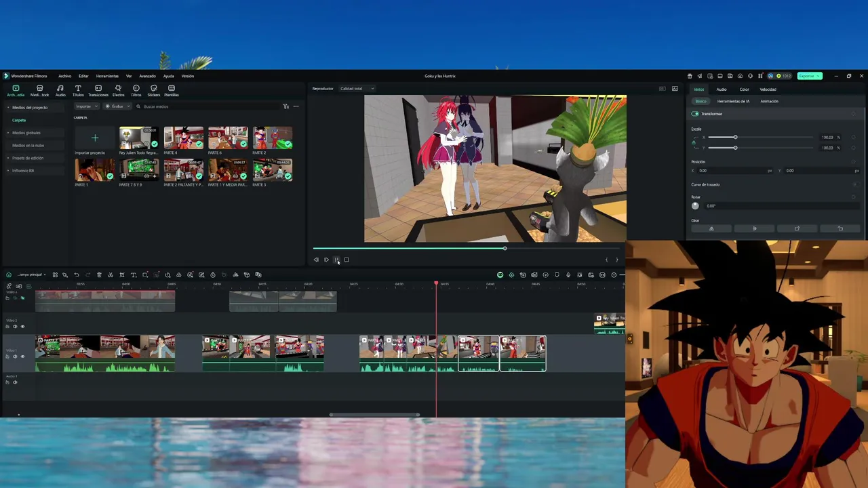Click the scissors split icon in timeline toolbar
This screenshot has height=488, width=868.
pyautogui.click(x=111, y=274)
